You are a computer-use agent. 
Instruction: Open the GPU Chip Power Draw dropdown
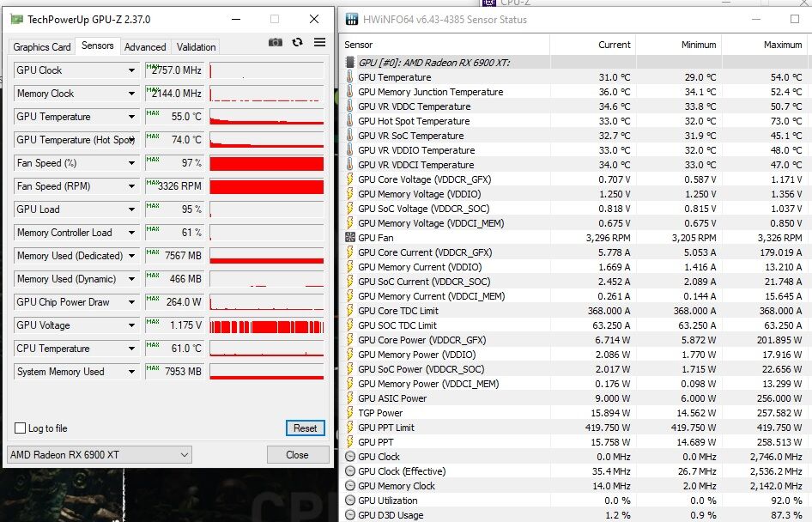pos(131,302)
